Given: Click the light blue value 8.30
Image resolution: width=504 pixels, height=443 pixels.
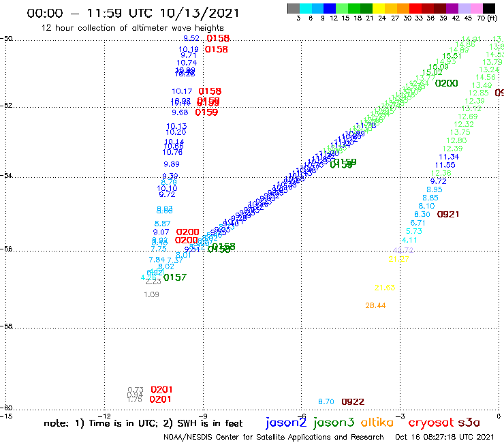Looking at the screenshot, I should 422,214.
